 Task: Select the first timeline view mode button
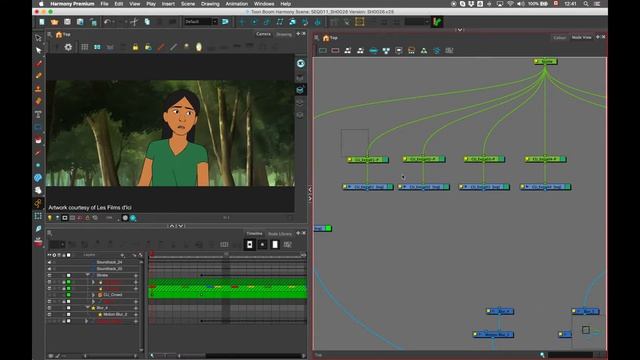coord(250,244)
